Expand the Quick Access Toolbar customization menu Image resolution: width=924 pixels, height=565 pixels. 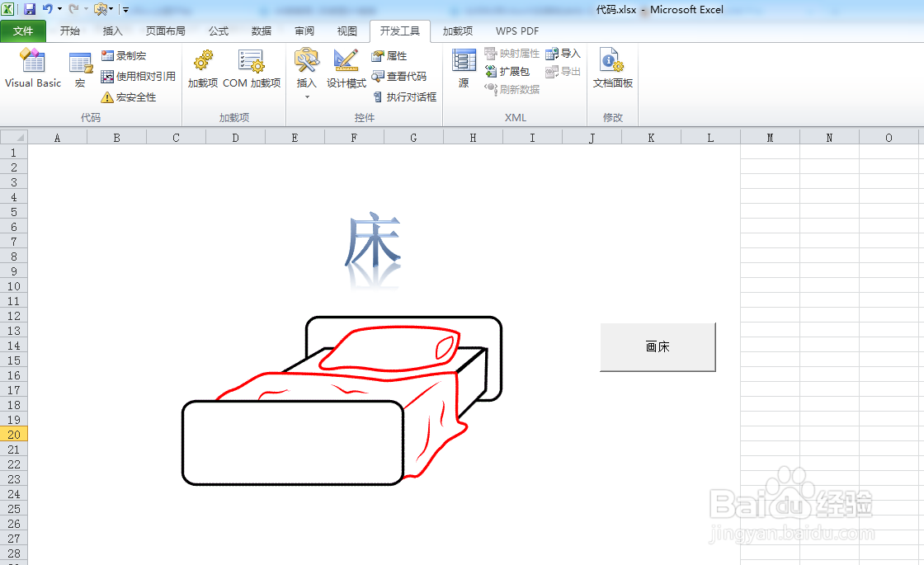point(125,9)
